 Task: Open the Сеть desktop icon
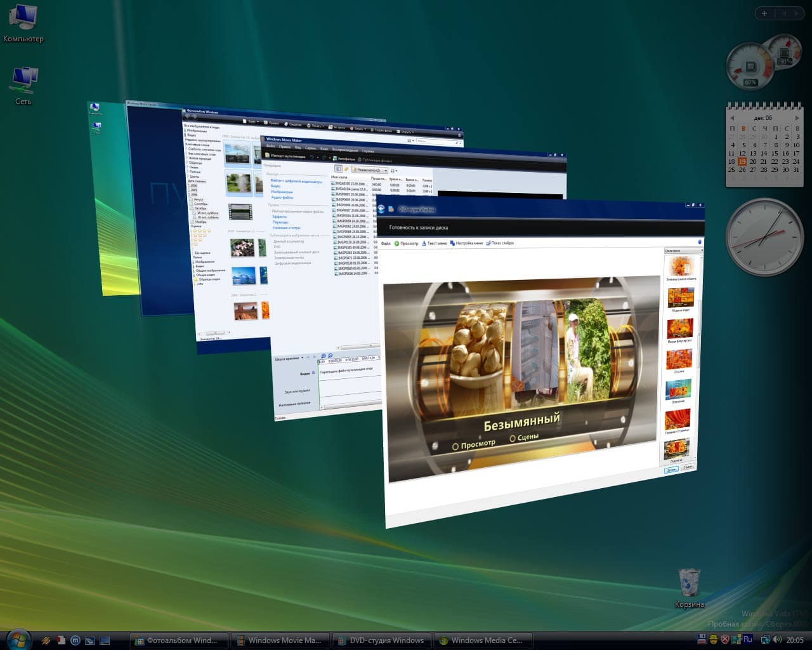pos(23,86)
